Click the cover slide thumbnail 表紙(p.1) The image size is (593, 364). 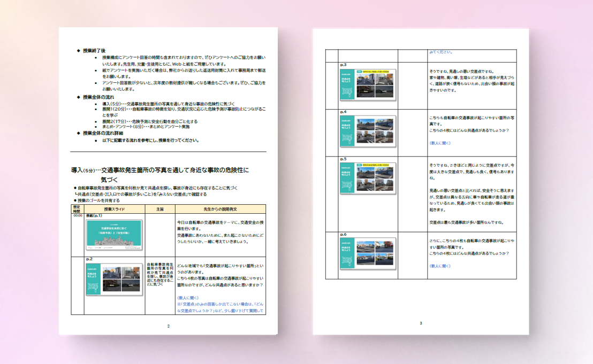click(114, 235)
